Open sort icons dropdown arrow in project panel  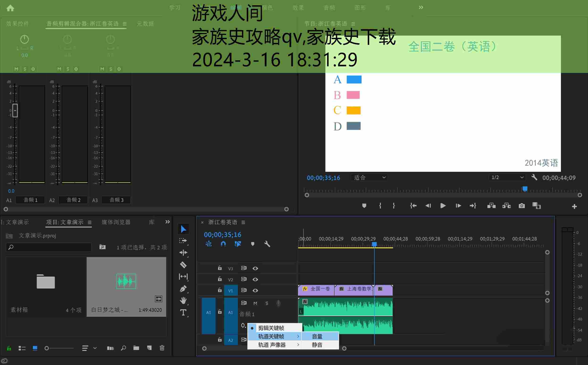click(x=95, y=348)
